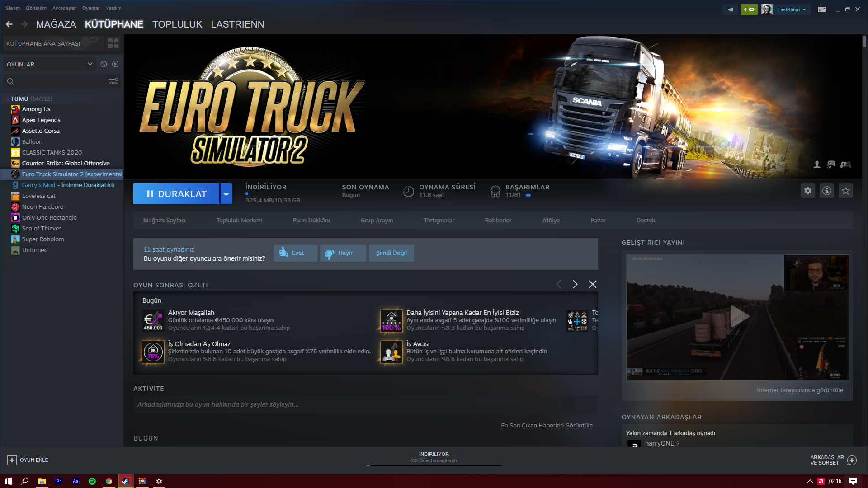The height and width of the screenshot is (488, 868).
Task: Click İnternet tarayıcısında görüntüle link
Action: pos(799,390)
